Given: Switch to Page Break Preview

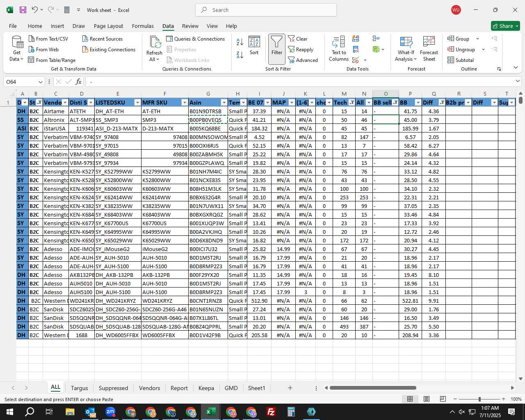Looking at the screenshot, I should coord(443,399).
